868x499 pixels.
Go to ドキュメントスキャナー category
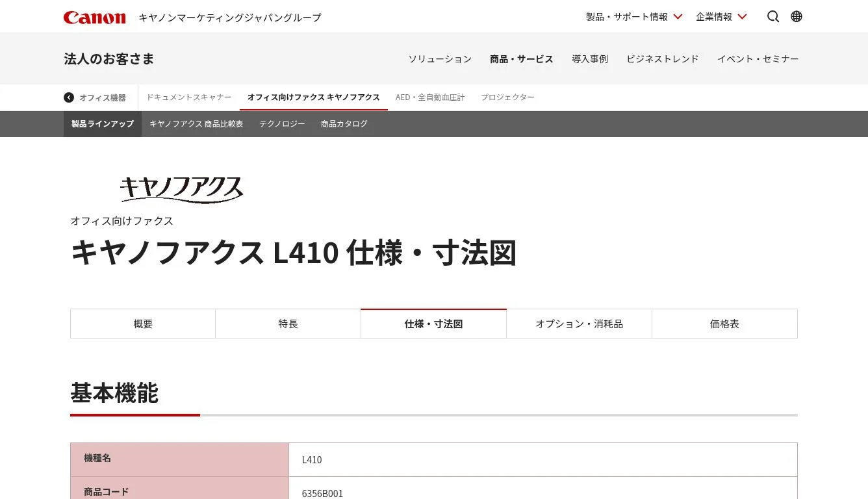[188, 97]
